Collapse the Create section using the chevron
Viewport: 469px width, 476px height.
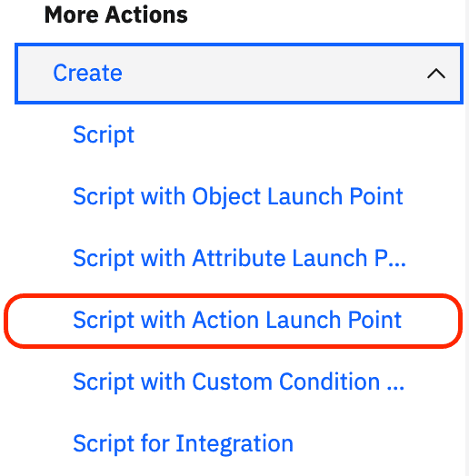pos(436,74)
